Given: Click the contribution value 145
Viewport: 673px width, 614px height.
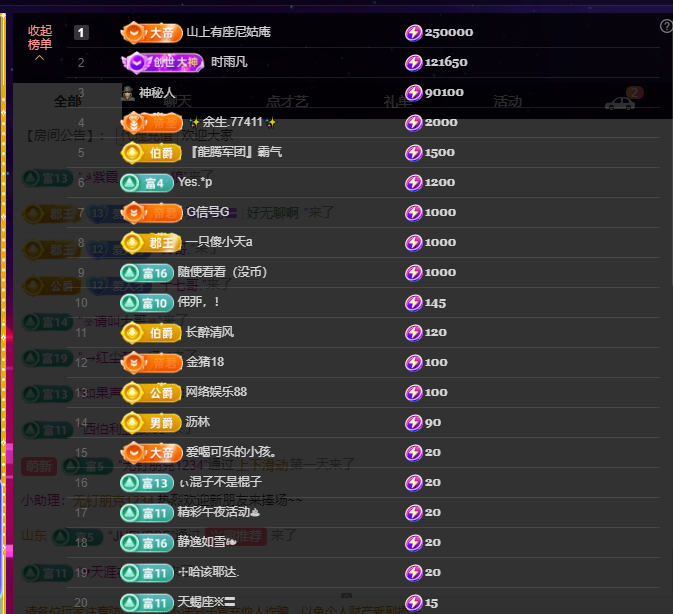Looking at the screenshot, I should click(x=436, y=303).
